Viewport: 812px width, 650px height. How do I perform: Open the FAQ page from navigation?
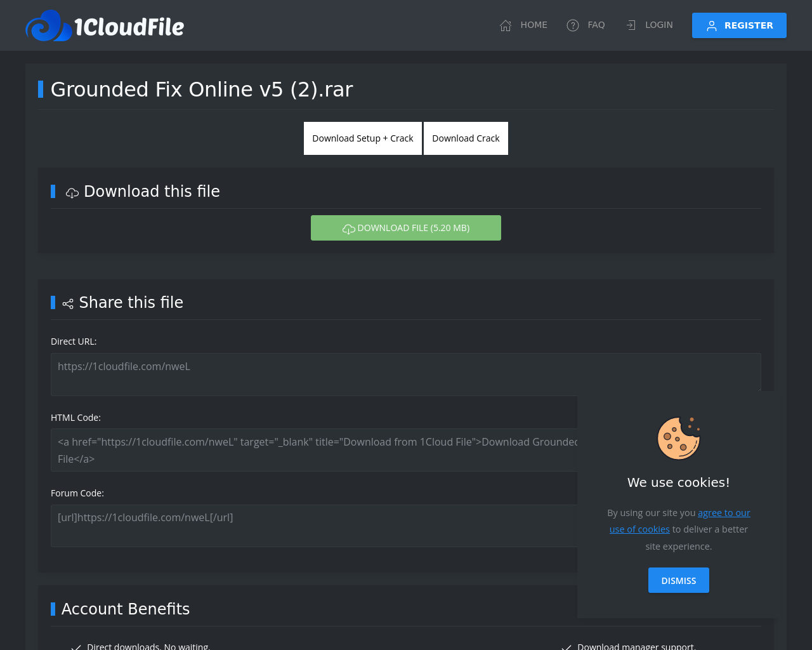pyautogui.click(x=596, y=25)
